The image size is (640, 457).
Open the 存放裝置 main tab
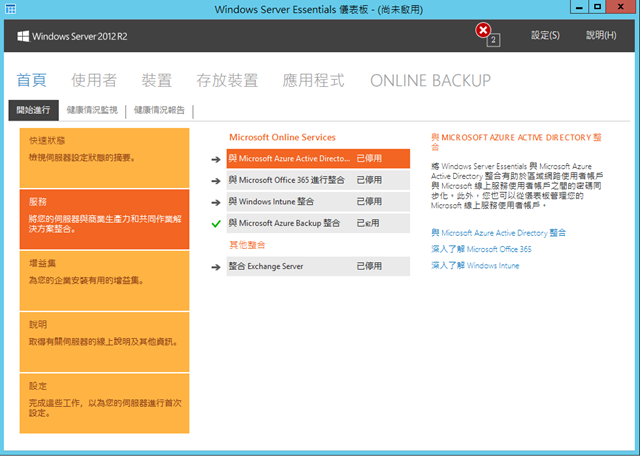point(227,80)
